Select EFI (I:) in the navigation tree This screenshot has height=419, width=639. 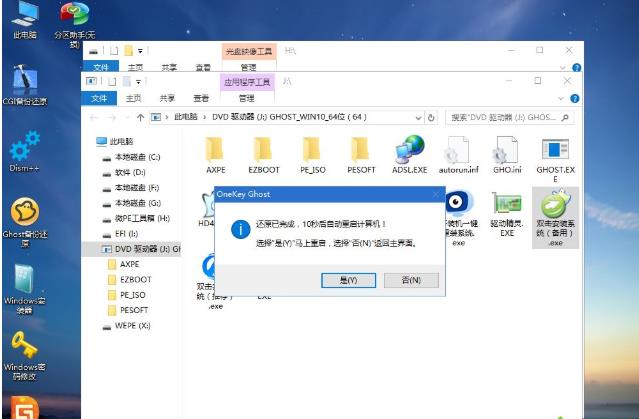[121, 234]
